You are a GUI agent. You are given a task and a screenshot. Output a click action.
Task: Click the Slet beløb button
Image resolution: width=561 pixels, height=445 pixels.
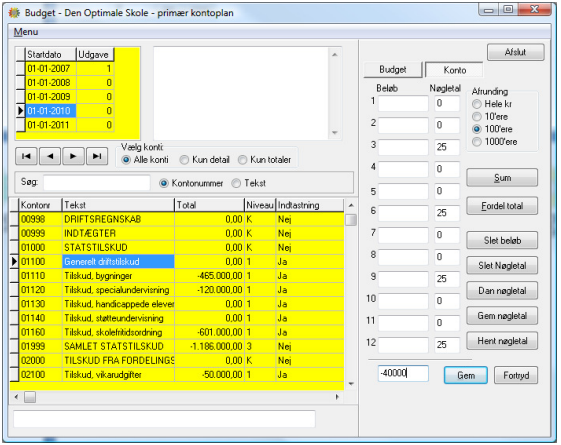click(502, 240)
